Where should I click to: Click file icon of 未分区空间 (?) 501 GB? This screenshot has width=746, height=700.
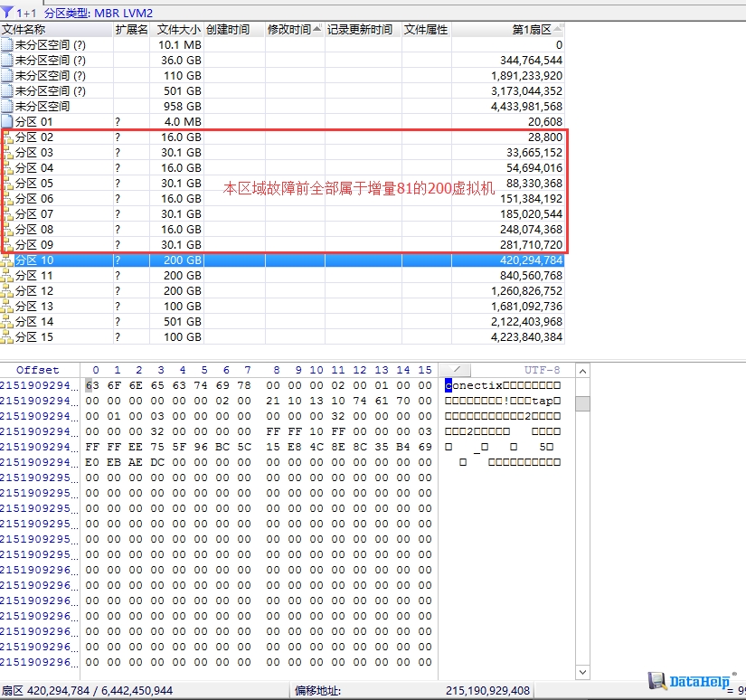(x=6, y=90)
